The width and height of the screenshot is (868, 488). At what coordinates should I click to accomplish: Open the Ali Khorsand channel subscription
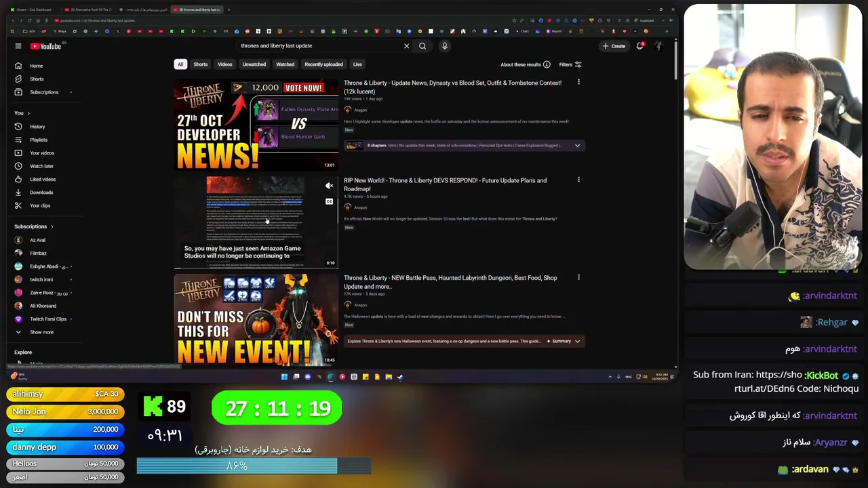click(43, 306)
